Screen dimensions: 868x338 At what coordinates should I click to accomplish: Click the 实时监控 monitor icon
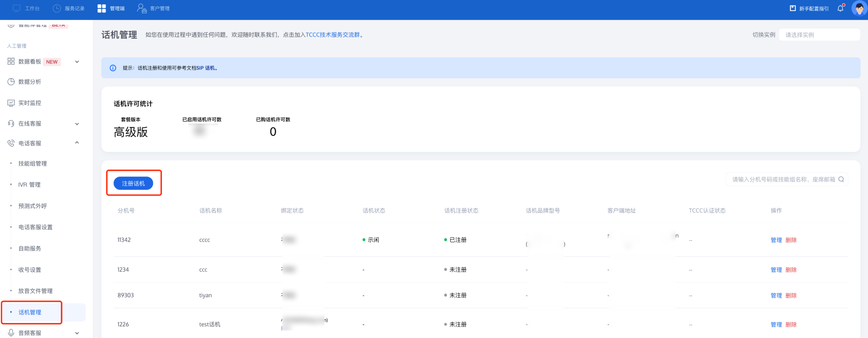(x=11, y=103)
